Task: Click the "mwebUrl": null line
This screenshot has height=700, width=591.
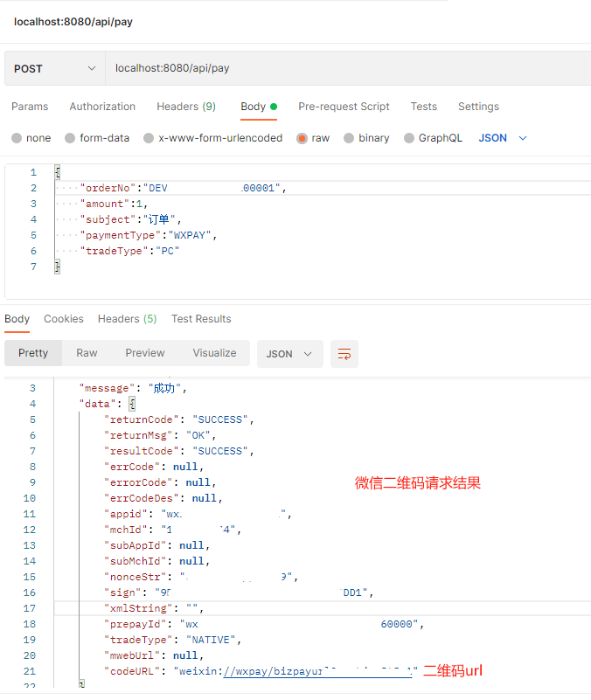Action: (154, 655)
